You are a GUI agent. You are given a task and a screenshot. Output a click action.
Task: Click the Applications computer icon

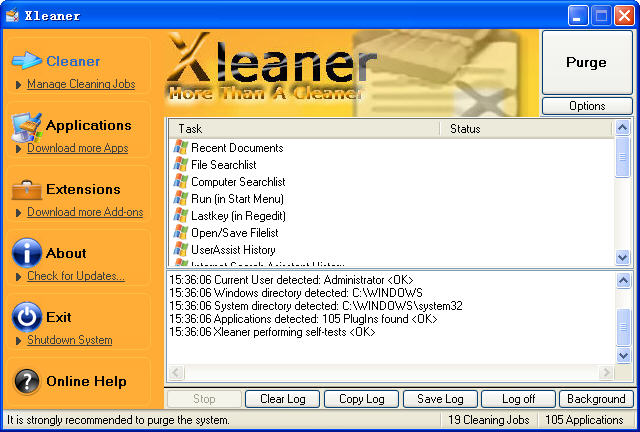(x=27, y=127)
